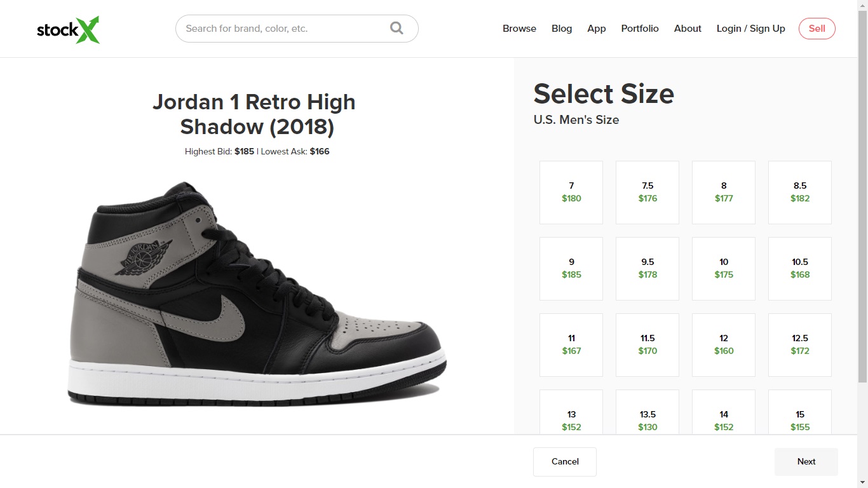Pick size 9 for $185

571,269
